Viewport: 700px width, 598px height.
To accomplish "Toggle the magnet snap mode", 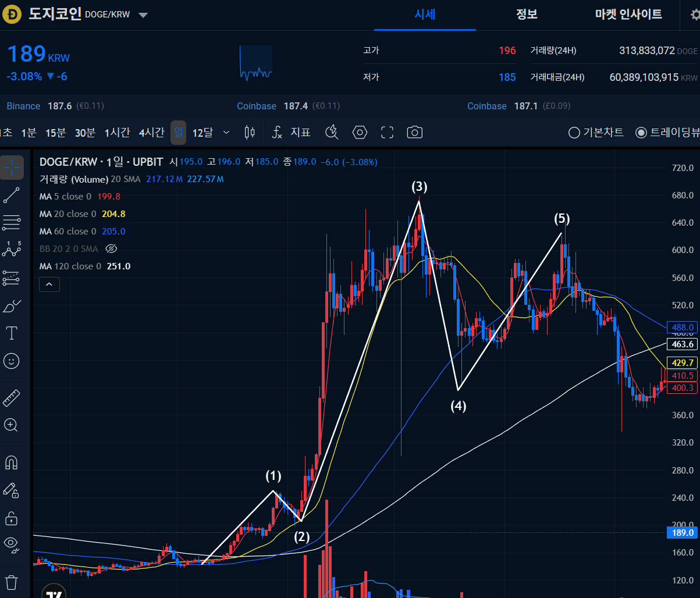I will click(12, 462).
